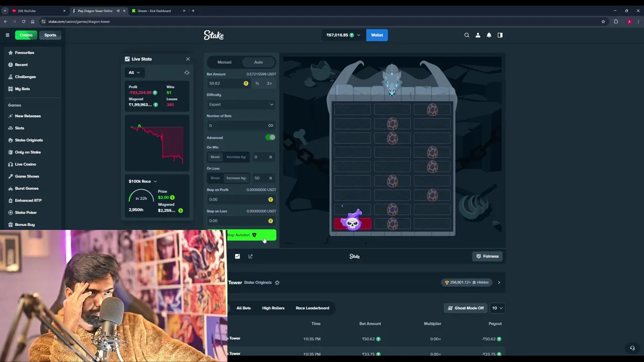644x362 pixels.
Task: Click the Stop on Profit input field
Action: point(241,200)
